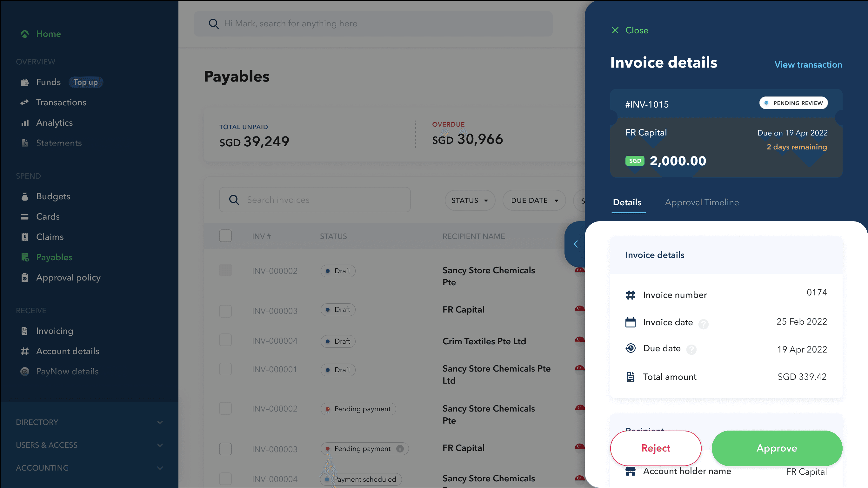Collapse invoice panel with left arrow handle
The width and height of the screenshot is (868, 488).
[576, 244]
